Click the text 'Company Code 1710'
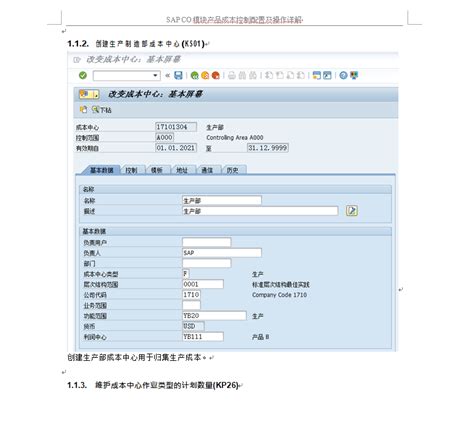The image size is (474, 426). pos(279,295)
